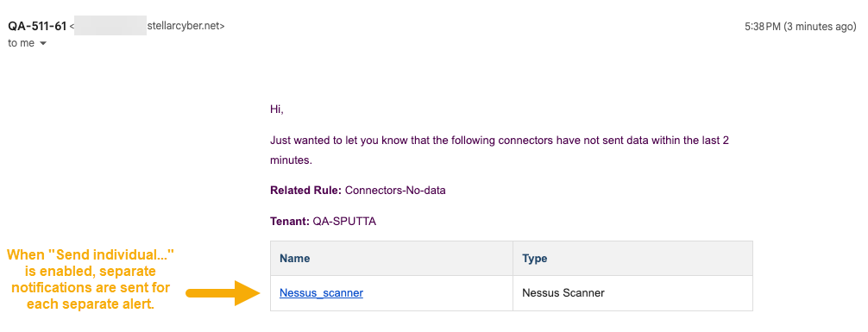Viewport: 868px width, 332px height.
Task: Click the Tenant label
Action: 290,222
